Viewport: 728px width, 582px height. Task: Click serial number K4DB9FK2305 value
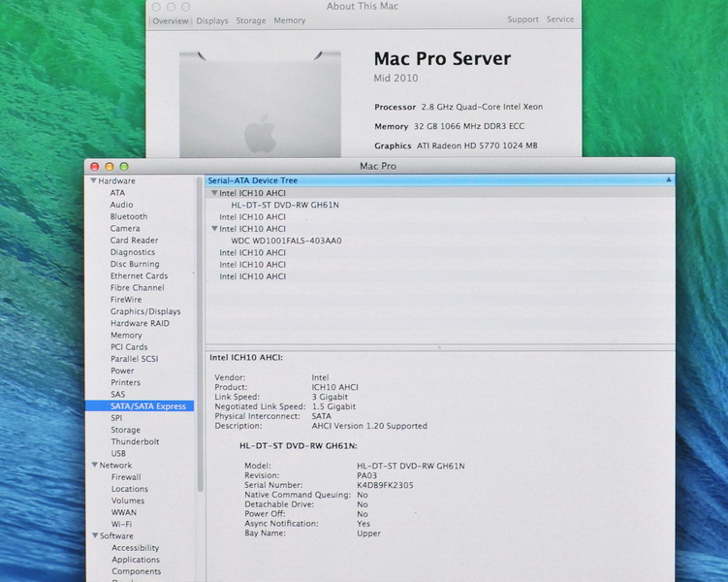[385, 485]
